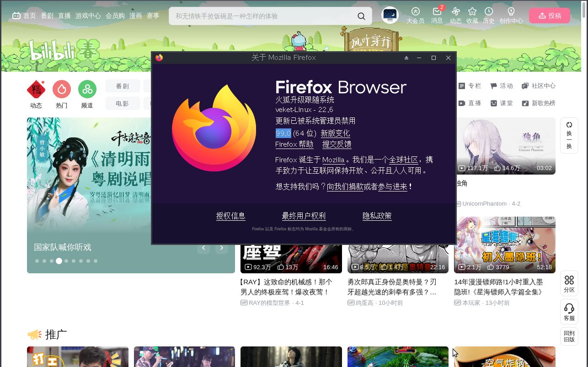The height and width of the screenshot is (367, 588).
Task: Open the 分区 grid icon on the right
Action: (569, 283)
